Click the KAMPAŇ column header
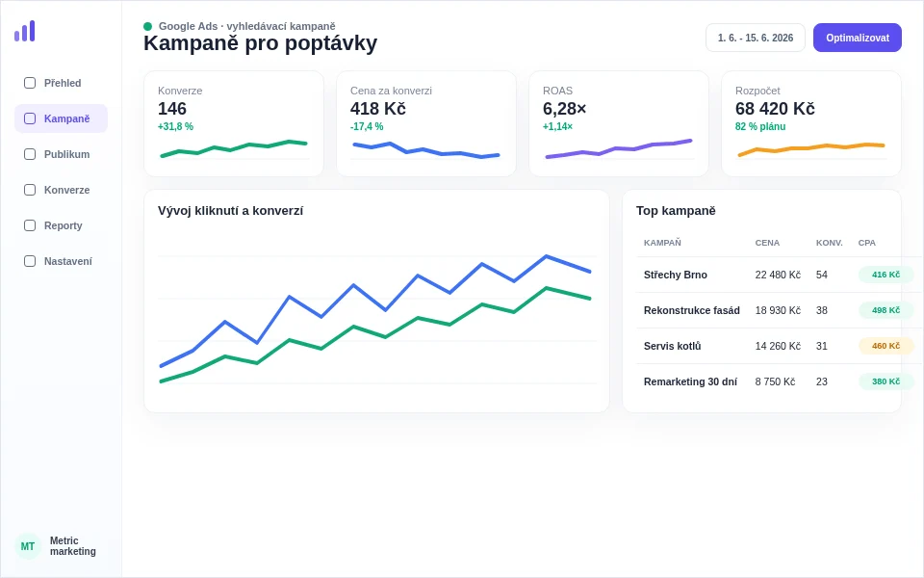Screen dimensions: 924x578 [662, 243]
